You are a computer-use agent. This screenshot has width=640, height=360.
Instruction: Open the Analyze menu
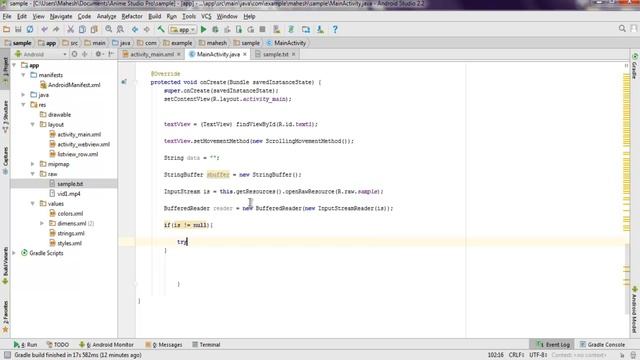107,16
